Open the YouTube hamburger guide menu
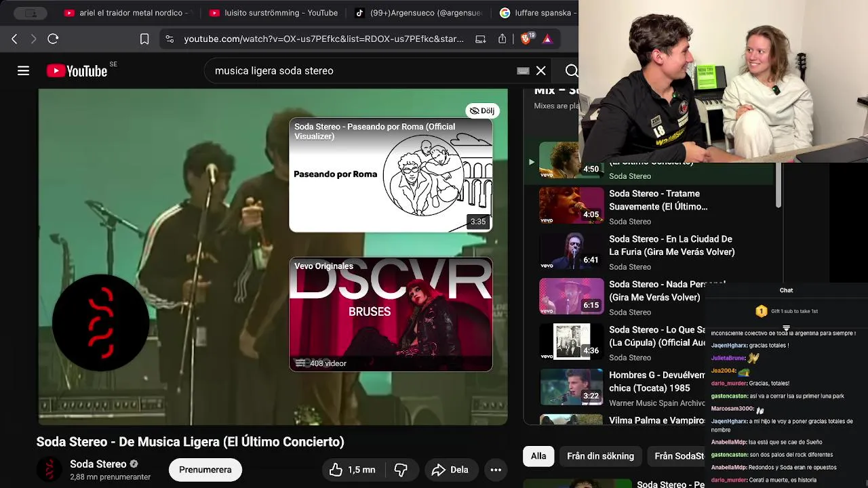The height and width of the screenshot is (488, 868). [x=23, y=70]
